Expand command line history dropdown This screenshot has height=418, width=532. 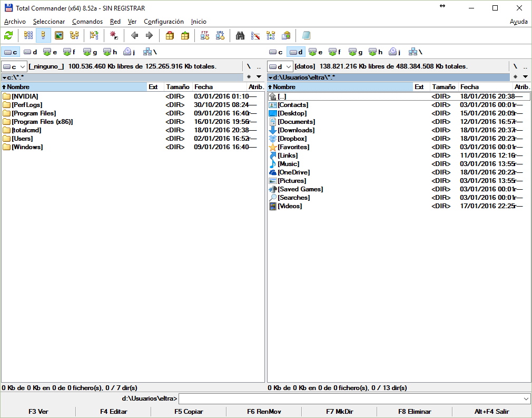(526, 398)
